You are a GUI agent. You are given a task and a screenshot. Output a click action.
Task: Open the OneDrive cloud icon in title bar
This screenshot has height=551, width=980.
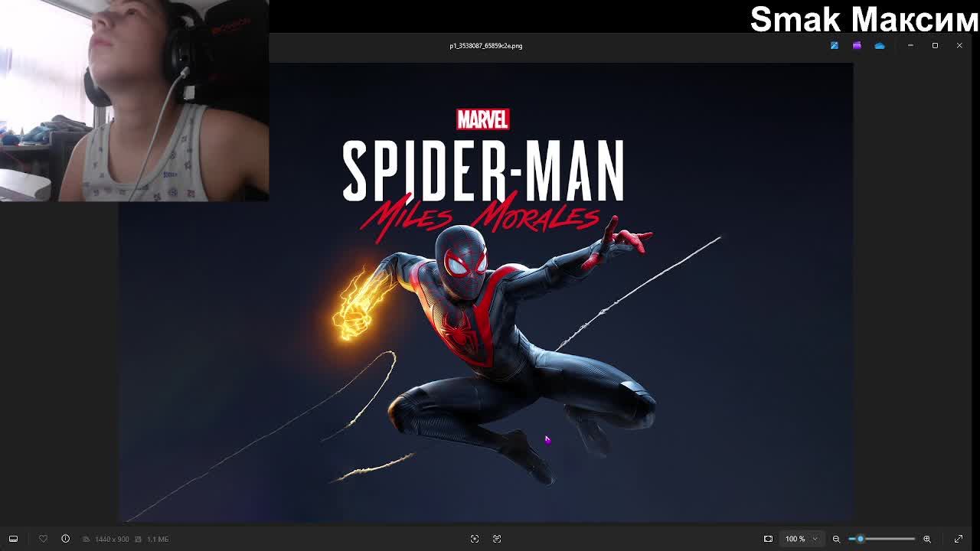click(x=880, y=45)
